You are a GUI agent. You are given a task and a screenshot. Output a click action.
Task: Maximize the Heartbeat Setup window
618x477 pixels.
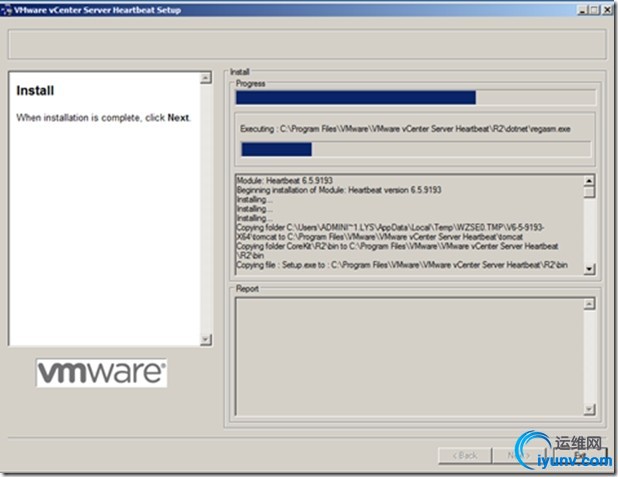(x=594, y=10)
